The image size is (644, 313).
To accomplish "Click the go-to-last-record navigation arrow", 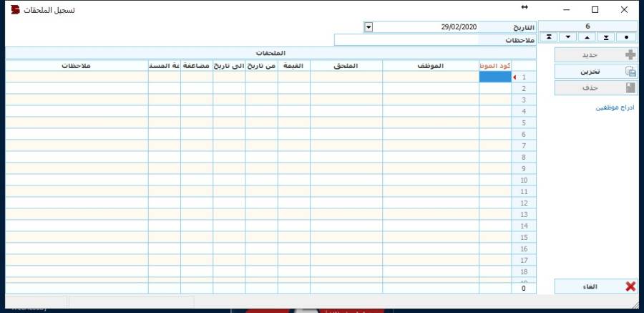I will point(606,37).
